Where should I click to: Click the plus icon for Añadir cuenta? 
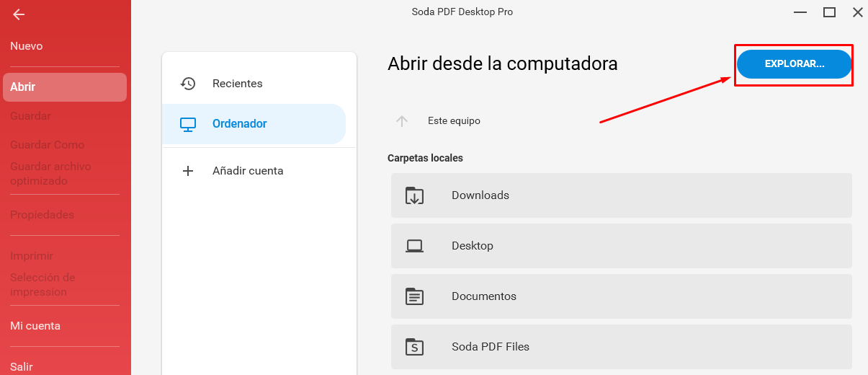tap(188, 171)
